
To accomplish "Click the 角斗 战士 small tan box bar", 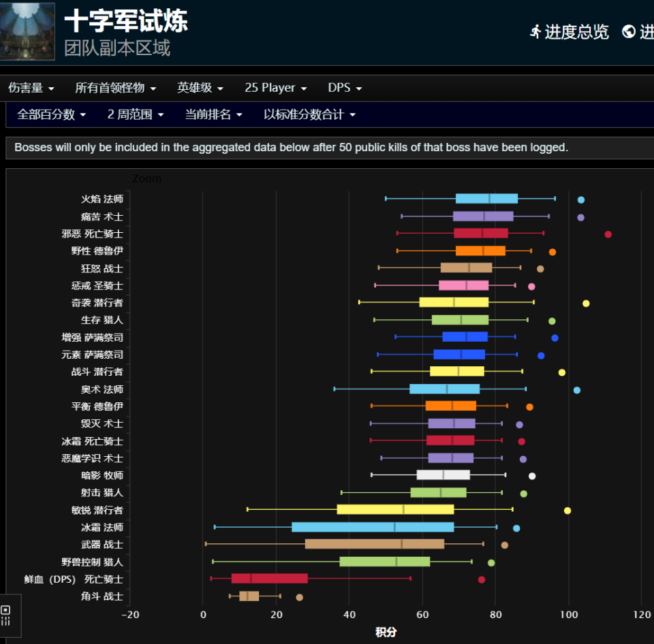I will click(249, 596).
